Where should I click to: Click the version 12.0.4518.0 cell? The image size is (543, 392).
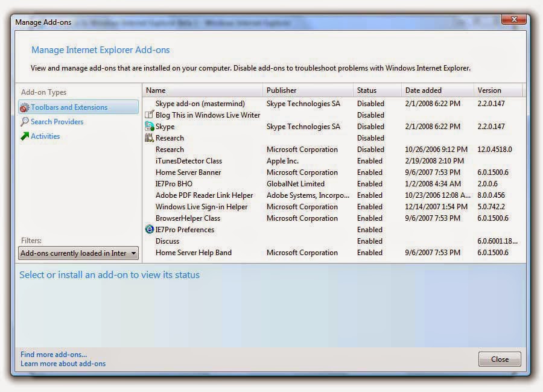tap(495, 149)
